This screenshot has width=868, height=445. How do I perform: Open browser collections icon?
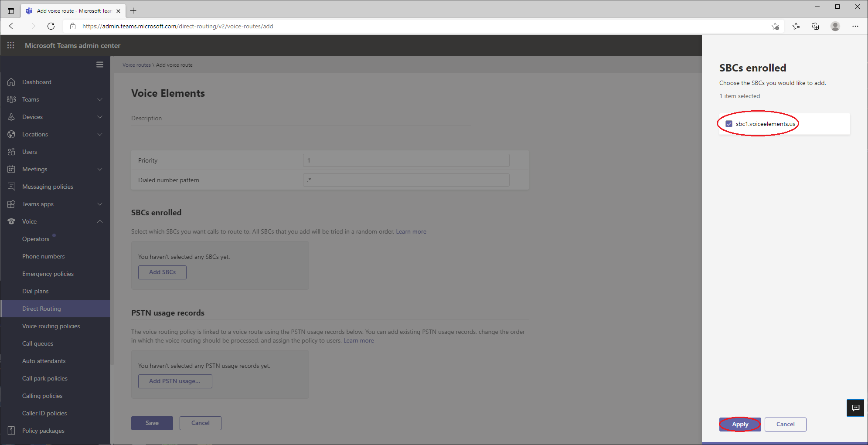(815, 26)
